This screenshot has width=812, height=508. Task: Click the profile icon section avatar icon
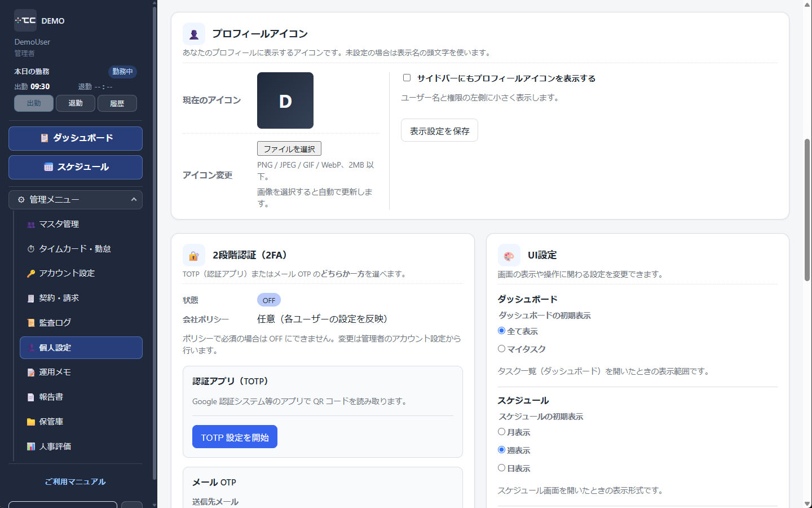[194, 34]
